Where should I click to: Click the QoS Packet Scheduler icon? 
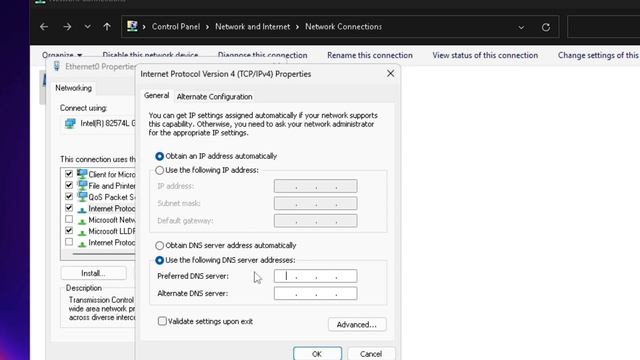coord(82,197)
